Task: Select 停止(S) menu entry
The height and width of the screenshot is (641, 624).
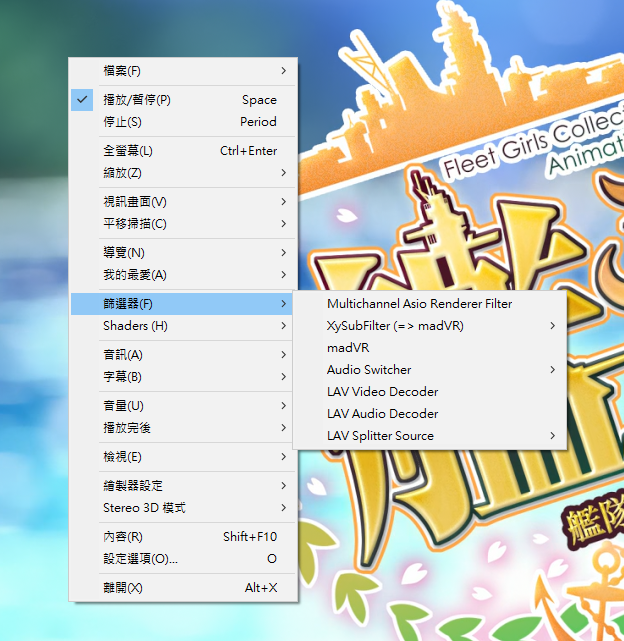Action: 183,122
